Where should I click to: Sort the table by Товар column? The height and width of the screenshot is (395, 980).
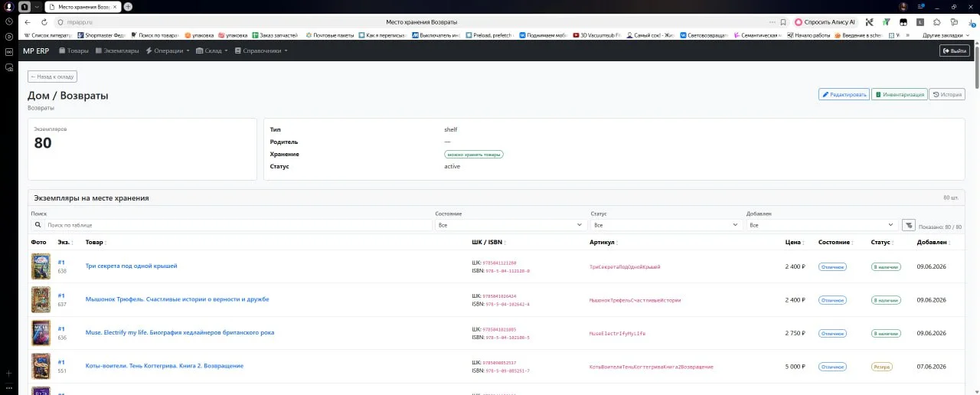tap(95, 242)
